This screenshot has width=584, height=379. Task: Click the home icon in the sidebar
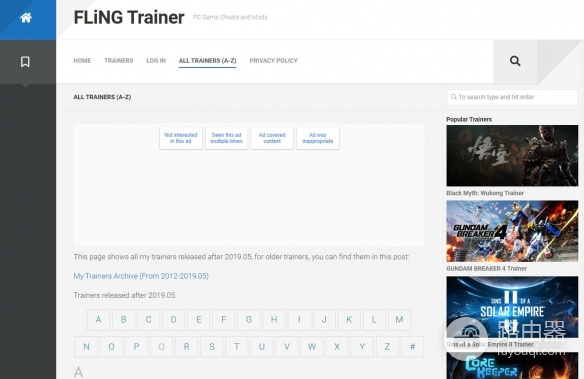click(x=26, y=17)
